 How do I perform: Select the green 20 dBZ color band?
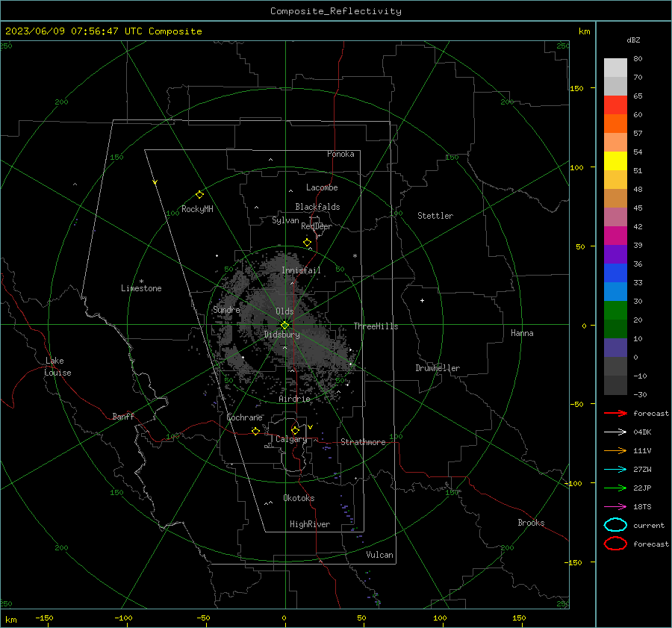[615, 310]
